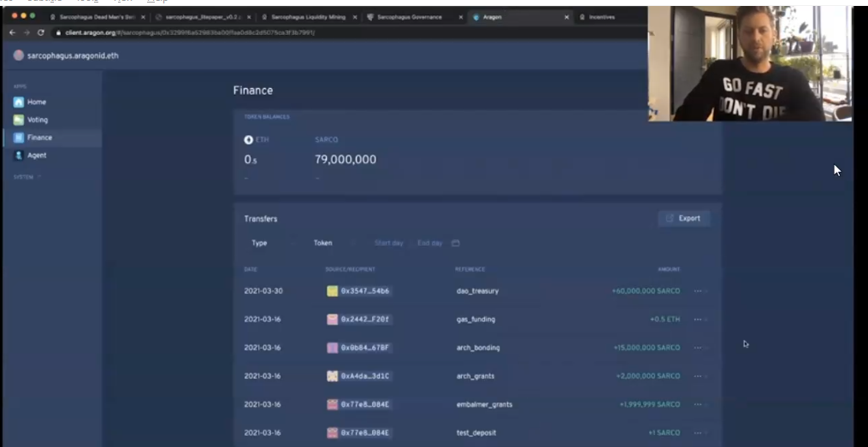Click the 79,000,000 SARCO balance
The image size is (868, 447).
coord(345,159)
